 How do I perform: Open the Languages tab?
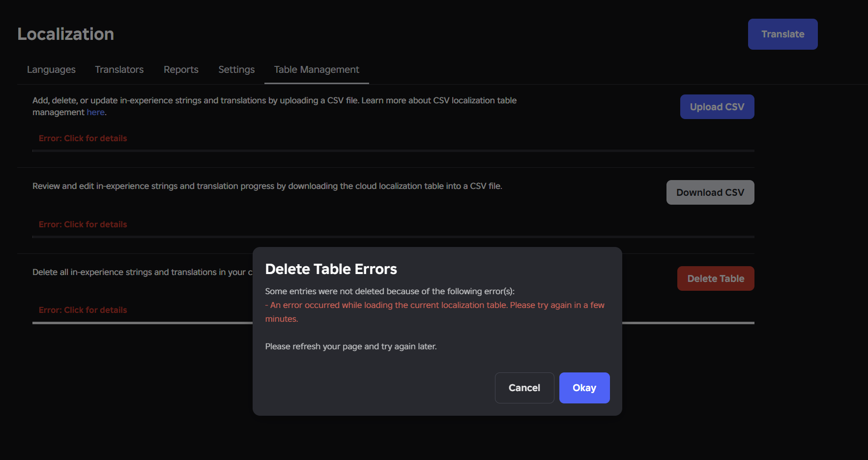(x=51, y=70)
